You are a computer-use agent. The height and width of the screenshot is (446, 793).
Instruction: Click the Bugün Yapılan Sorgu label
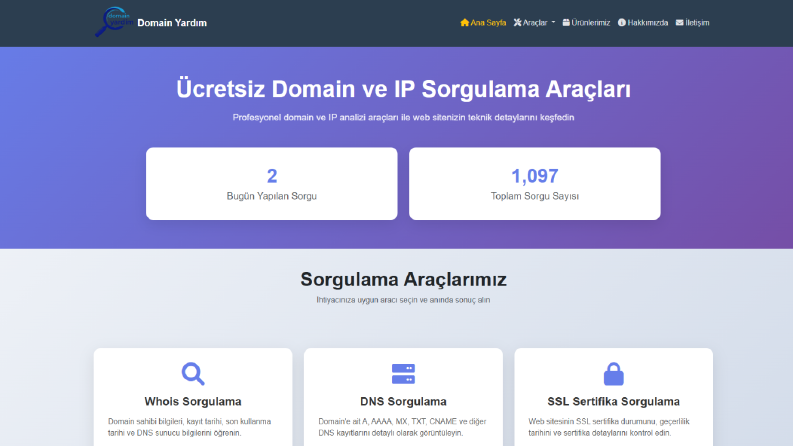click(272, 196)
